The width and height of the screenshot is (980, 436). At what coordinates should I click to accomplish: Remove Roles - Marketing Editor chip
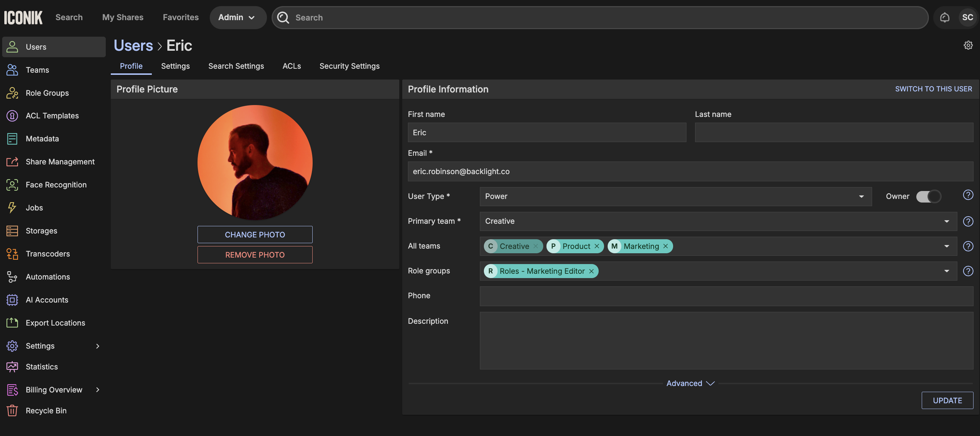[591, 271]
